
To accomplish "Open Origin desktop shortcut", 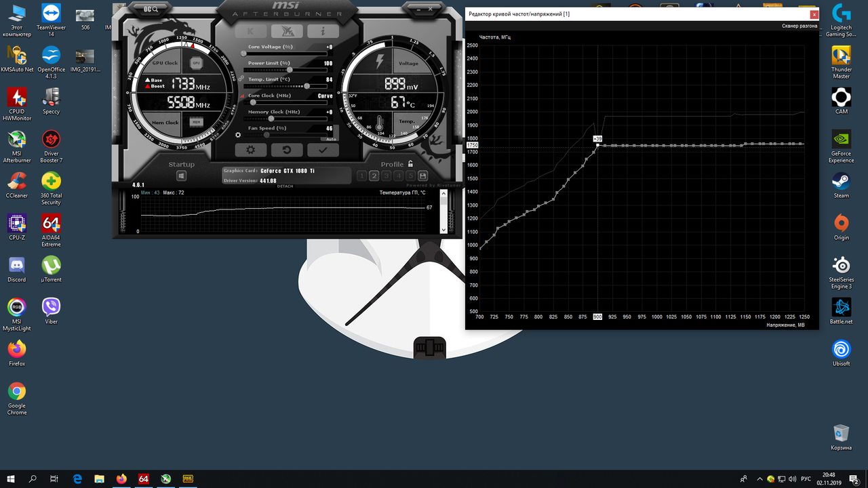I will tap(842, 227).
